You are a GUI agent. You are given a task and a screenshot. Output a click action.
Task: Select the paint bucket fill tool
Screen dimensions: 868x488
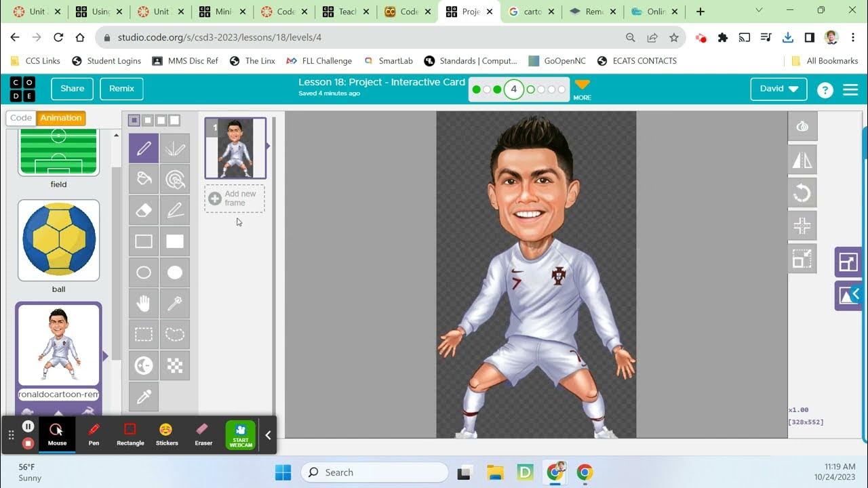click(144, 179)
